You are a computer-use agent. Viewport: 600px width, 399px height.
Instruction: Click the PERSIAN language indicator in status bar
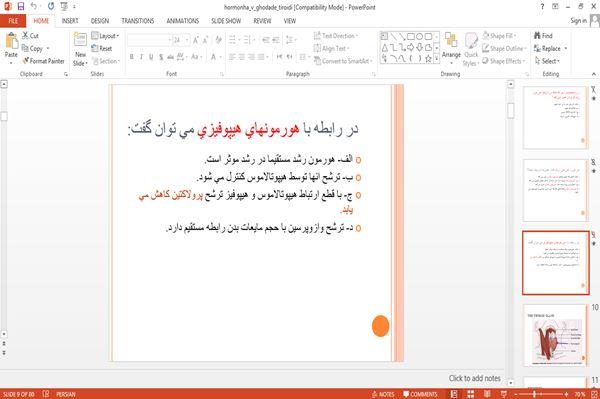point(66,394)
